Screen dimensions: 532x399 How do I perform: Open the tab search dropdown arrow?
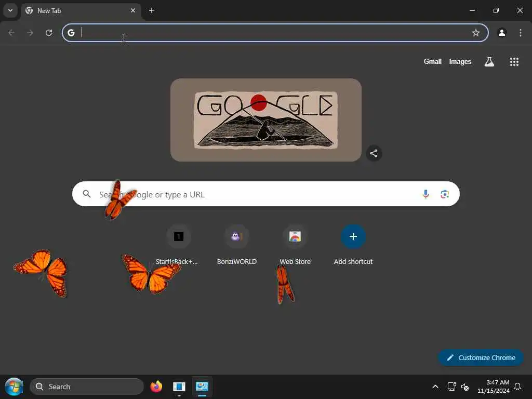pyautogui.click(x=10, y=10)
